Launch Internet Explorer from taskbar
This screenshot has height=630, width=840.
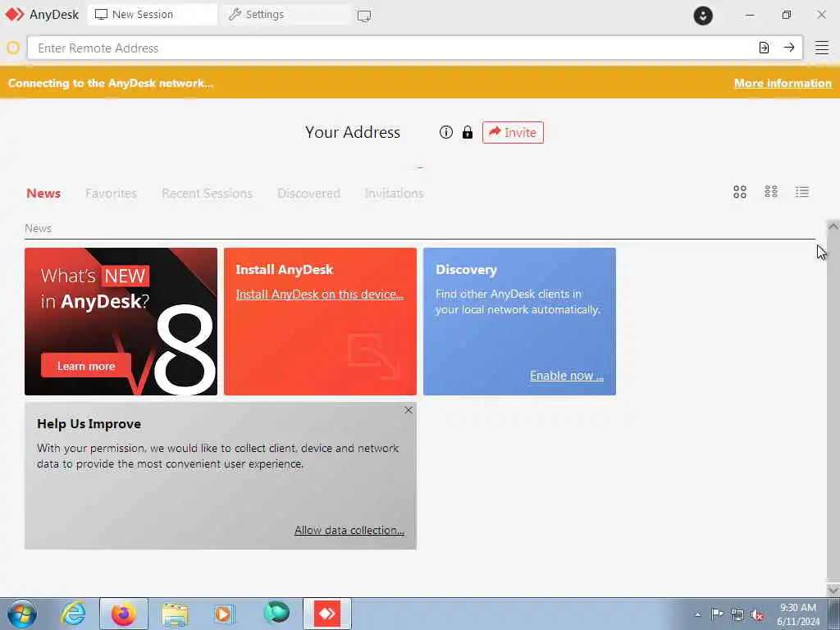(x=73, y=614)
